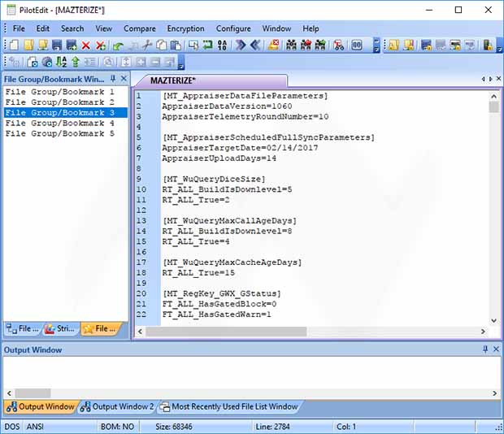Copy using the two-pages icon
The image size is (504, 434).
click(161, 45)
